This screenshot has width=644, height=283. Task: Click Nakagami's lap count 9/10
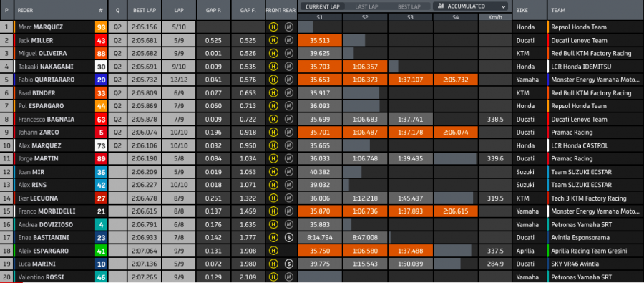(x=179, y=67)
